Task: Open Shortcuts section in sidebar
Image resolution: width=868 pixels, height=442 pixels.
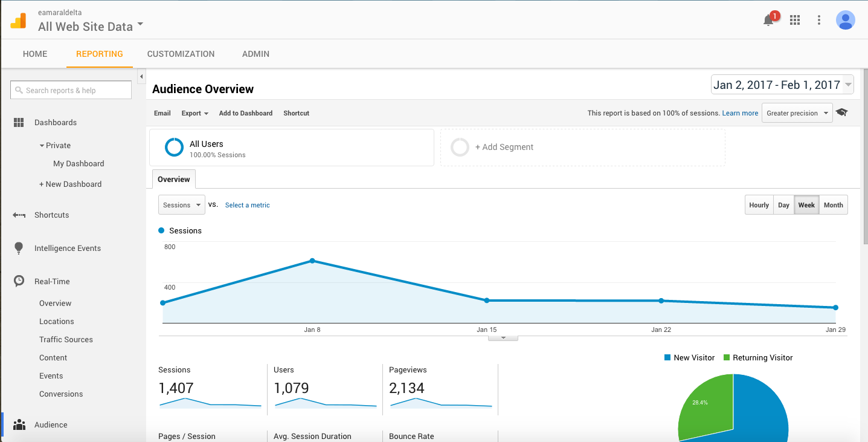Action: coord(52,215)
